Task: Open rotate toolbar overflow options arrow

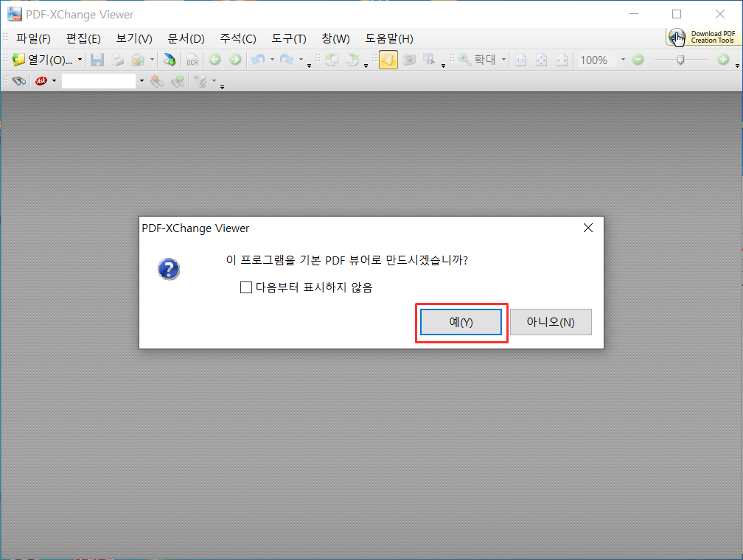Action: click(x=366, y=66)
